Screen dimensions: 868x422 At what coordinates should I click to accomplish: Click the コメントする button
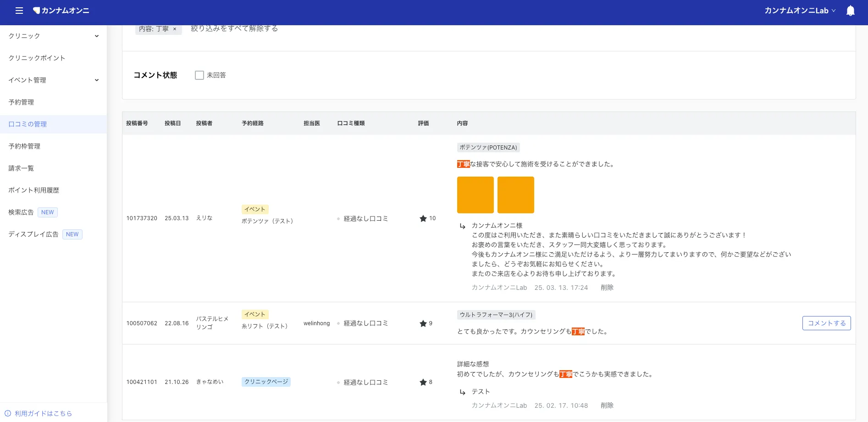click(826, 323)
